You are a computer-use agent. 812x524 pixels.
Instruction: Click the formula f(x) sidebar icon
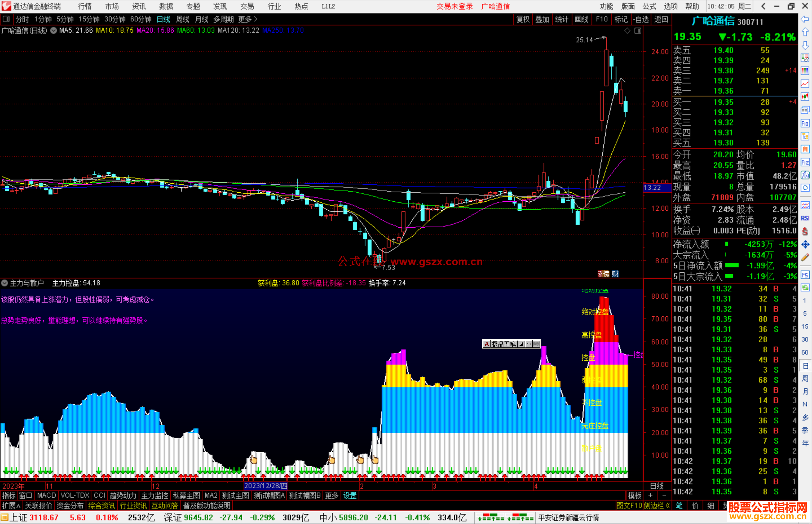tap(805, 175)
